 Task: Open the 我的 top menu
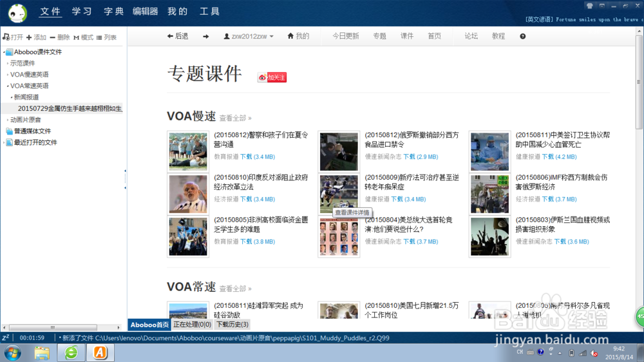[178, 12]
